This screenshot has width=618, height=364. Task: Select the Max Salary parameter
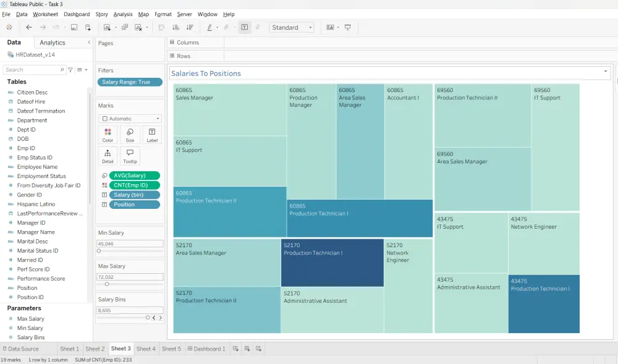[x=30, y=319]
